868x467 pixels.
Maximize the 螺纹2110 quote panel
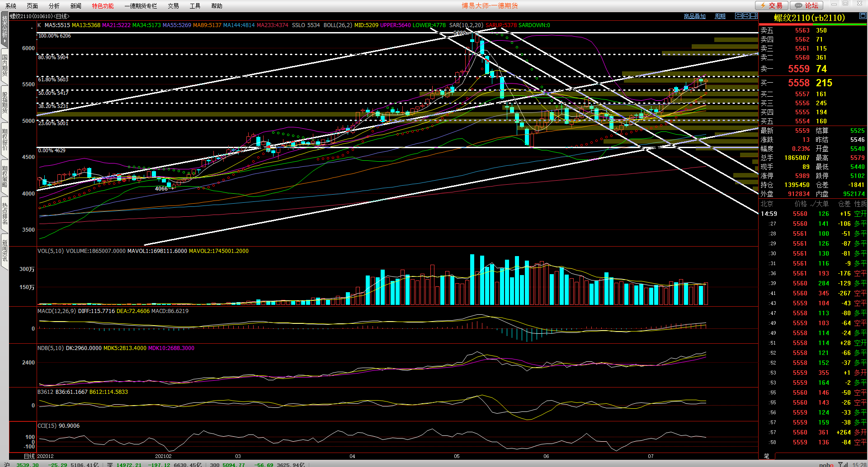tap(863, 16)
